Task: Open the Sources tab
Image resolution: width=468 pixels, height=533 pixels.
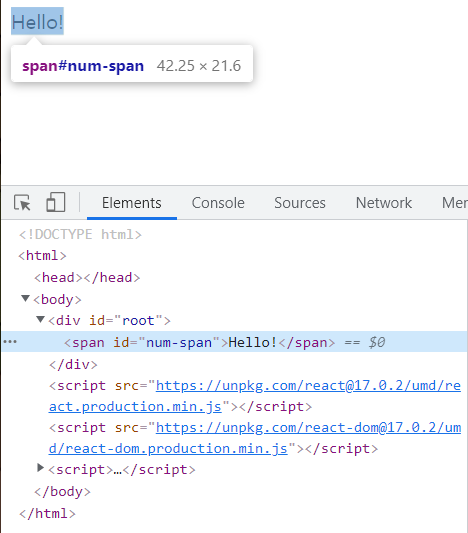Action: click(300, 203)
